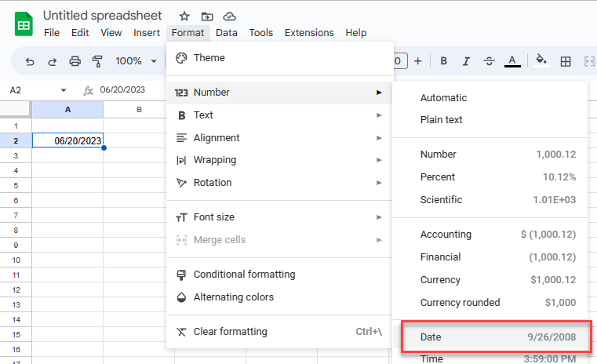This screenshot has height=364, width=597.
Task: Choose Conditional formatting from menu
Action: point(244,275)
